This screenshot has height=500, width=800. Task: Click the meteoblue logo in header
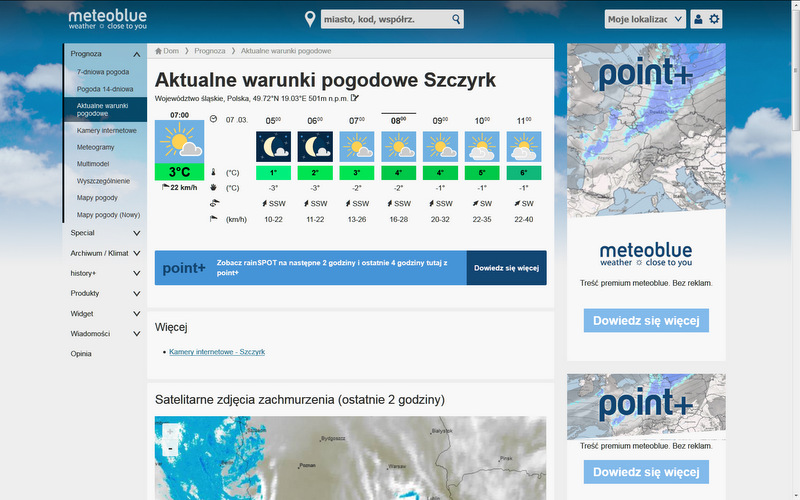[108, 19]
